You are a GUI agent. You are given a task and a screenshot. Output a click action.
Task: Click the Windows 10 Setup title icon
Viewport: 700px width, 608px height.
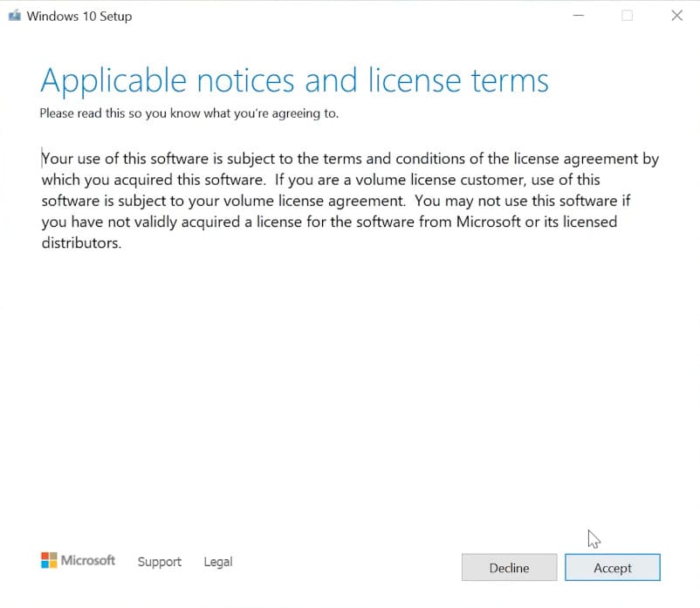(15, 16)
